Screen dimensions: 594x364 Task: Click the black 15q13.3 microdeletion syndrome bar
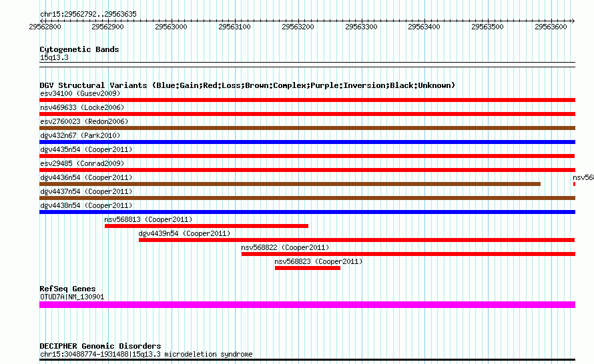307,359
